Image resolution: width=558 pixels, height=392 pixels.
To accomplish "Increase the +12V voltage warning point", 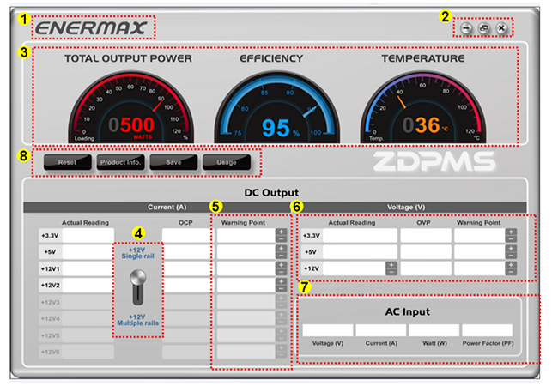I will point(511,264).
